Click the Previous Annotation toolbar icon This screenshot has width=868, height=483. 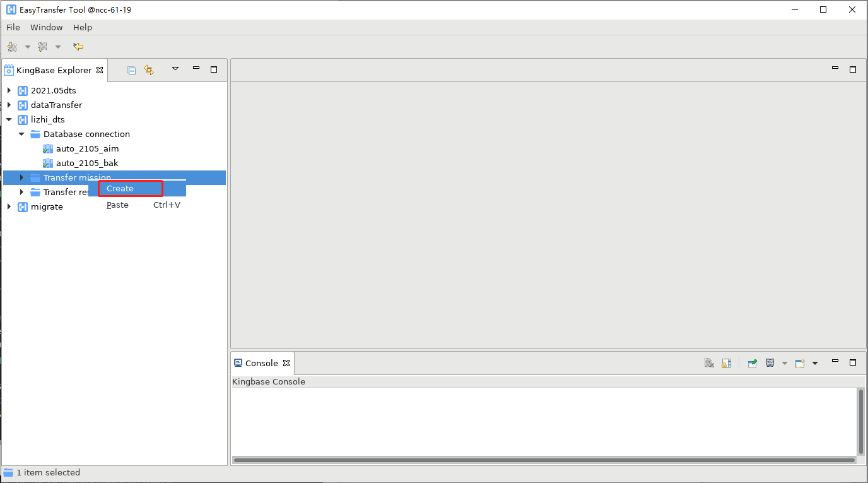coord(42,47)
